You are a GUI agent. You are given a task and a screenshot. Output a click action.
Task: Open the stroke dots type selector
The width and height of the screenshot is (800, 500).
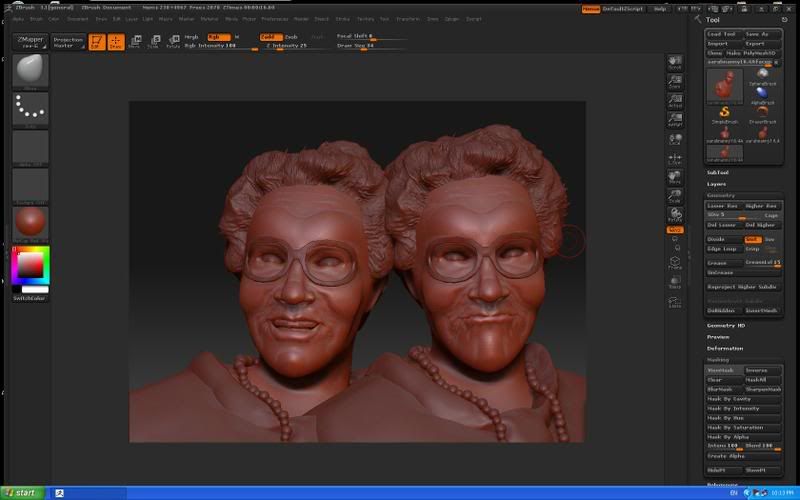[30, 108]
